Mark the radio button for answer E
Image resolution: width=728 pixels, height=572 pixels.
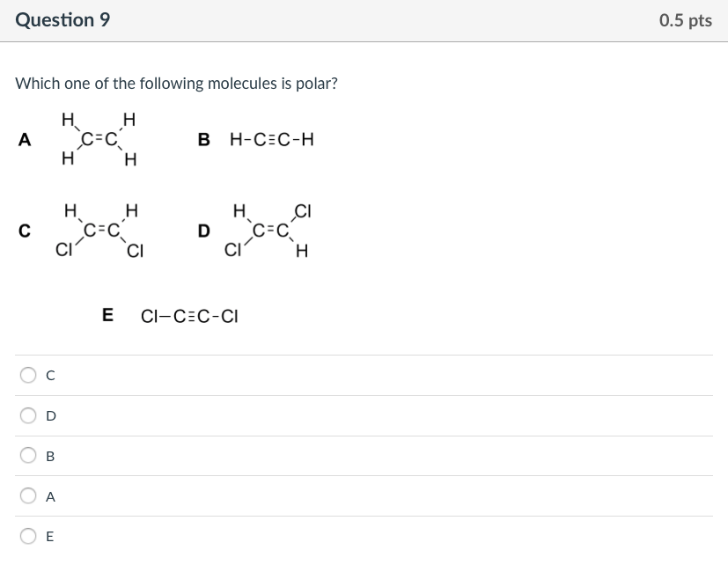(29, 536)
